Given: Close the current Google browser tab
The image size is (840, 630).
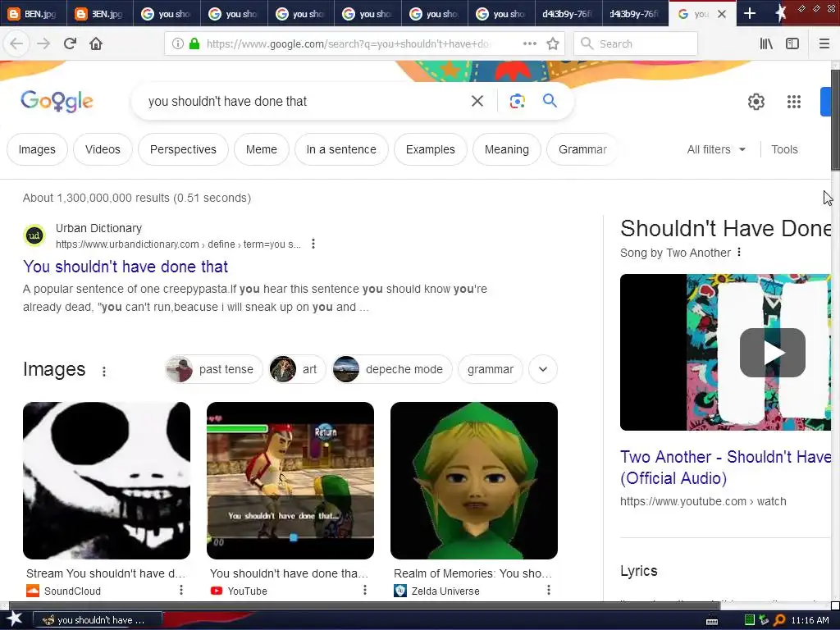Looking at the screenshot, I should [722, 14].
